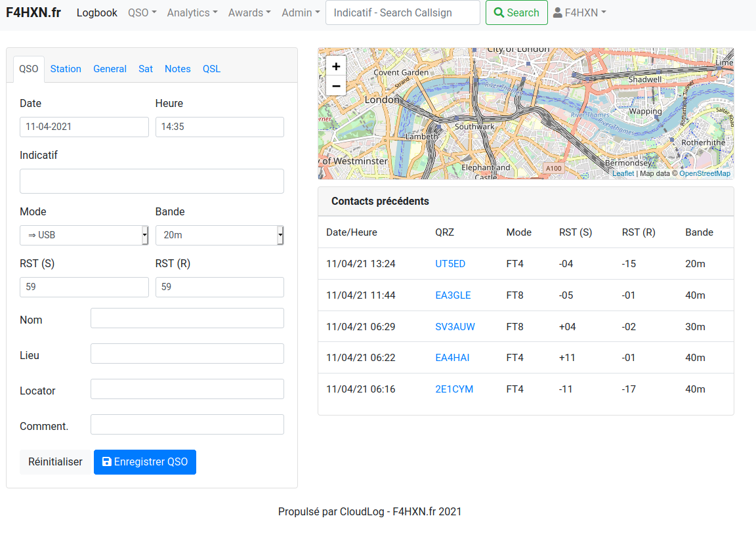This screenshot has width=756, height=535.
Task: Open the Leaflet attribution link
Action: [x=623, y=174]
